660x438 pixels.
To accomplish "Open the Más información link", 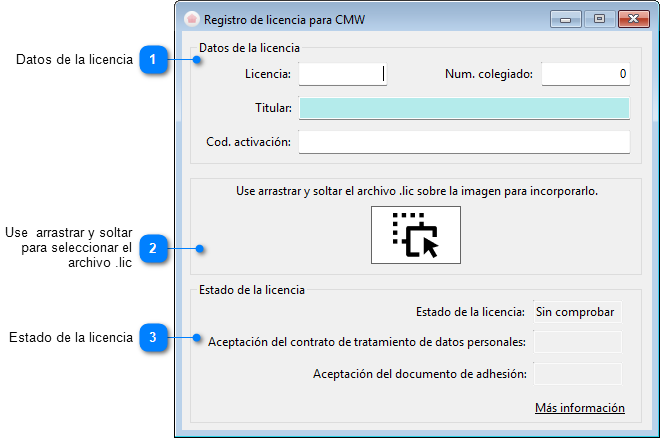I will pyautogui.click(x=580, y=408).
